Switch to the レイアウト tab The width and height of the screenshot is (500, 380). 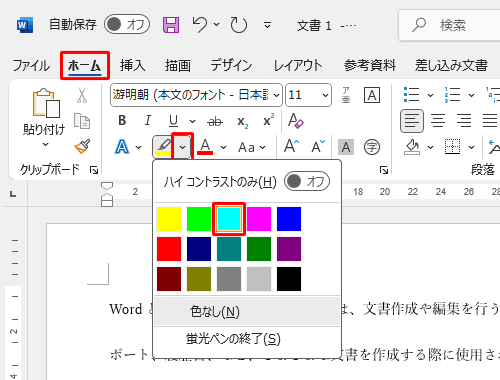pyautogui.click(x=298, y=65)
